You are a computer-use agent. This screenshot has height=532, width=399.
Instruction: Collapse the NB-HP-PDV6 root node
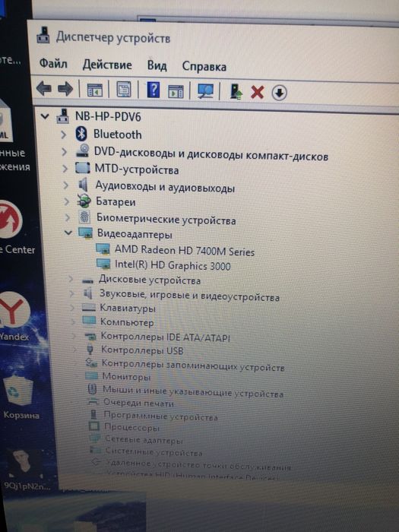[x=45, y=117]
